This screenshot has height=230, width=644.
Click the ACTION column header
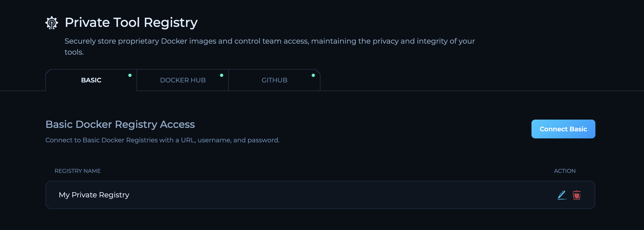coord(565,171)
